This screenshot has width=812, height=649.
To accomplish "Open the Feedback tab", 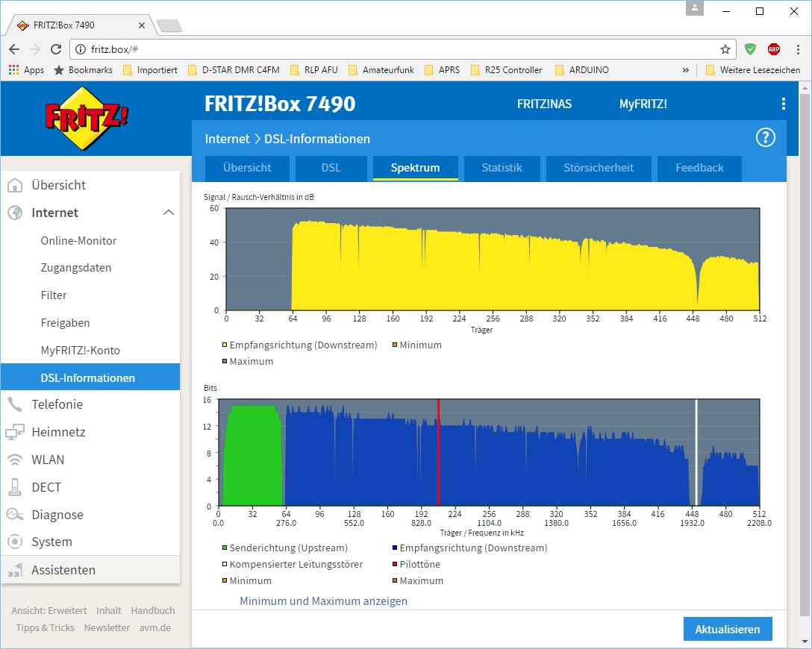I will (x=699, y=168).
